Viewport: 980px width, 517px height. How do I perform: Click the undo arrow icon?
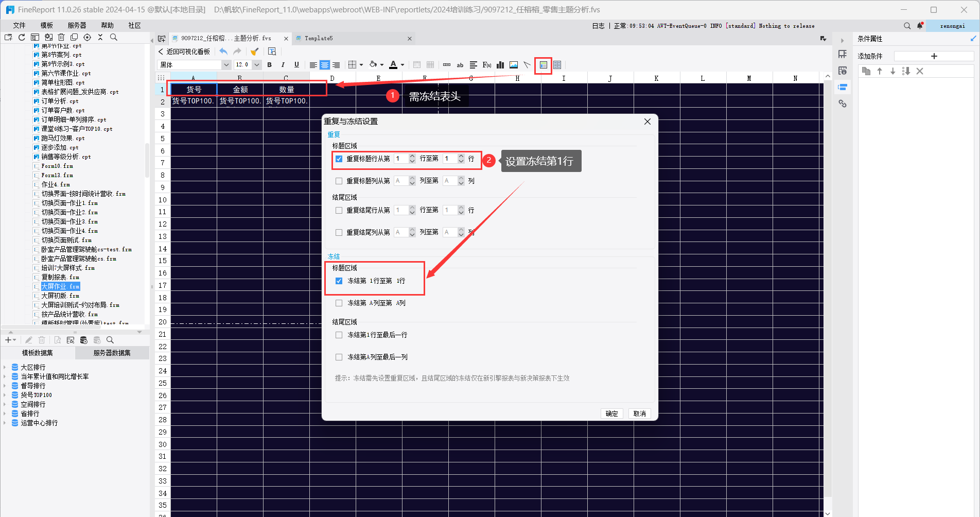pyautogui.click(x=223, y=51)
